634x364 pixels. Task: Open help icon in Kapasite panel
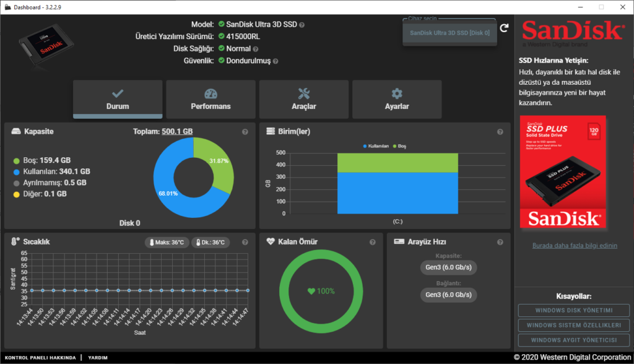(245, 132)
